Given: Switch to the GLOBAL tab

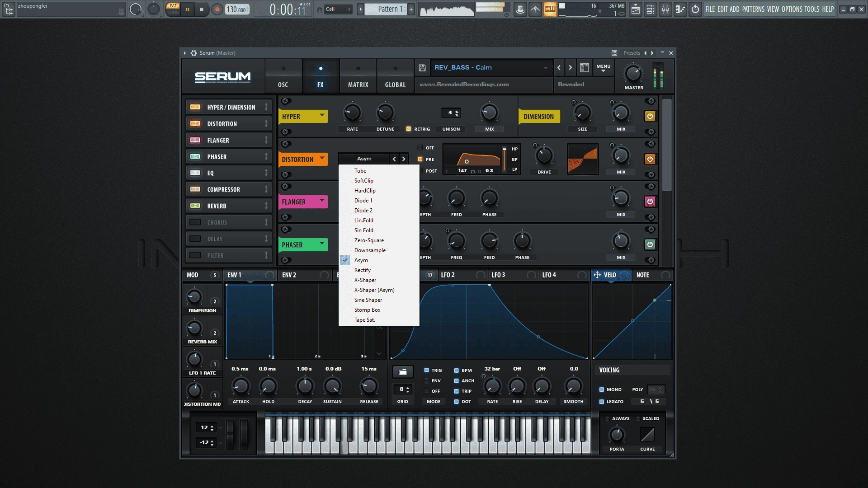Looking at the screenshot, I should [x=396, y=76].
